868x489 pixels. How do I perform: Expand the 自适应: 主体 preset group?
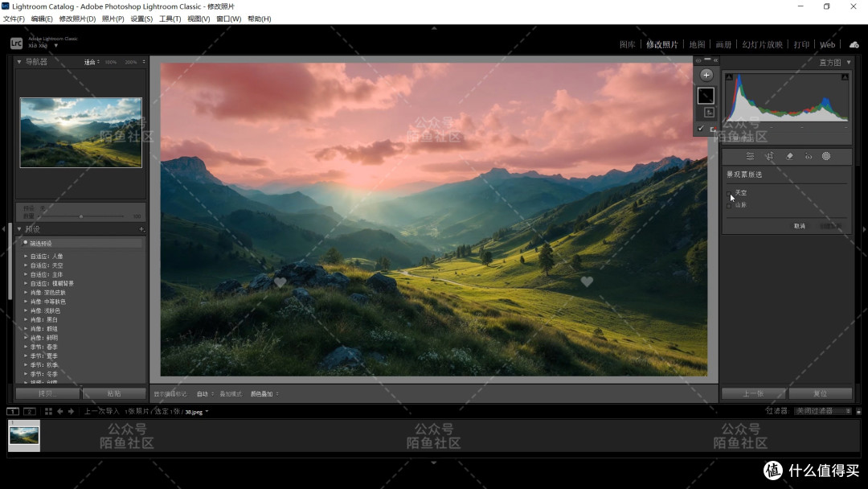pos(26,274)
